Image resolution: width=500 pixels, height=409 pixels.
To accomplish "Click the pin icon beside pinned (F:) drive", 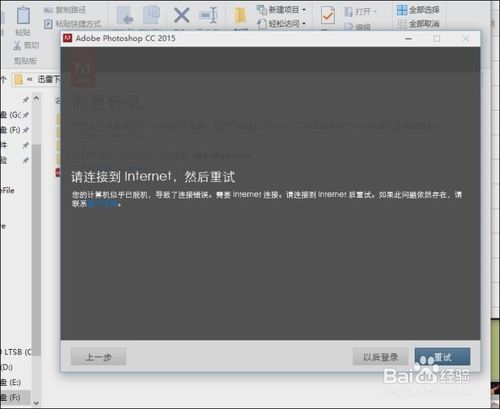I will (x=26, y=130).
